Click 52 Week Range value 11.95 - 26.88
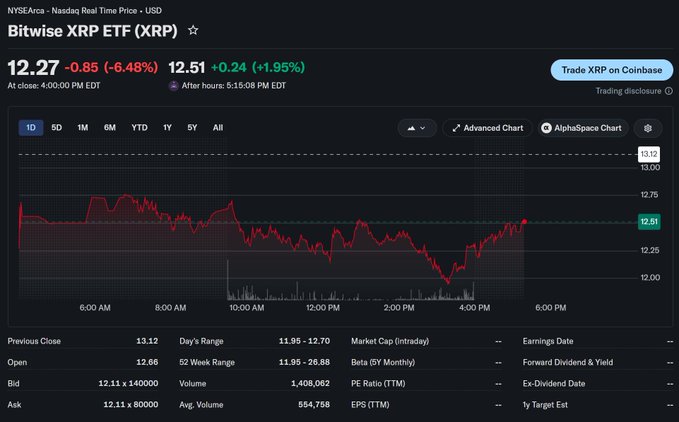679x422 pixels. click(x=304, y=362)
